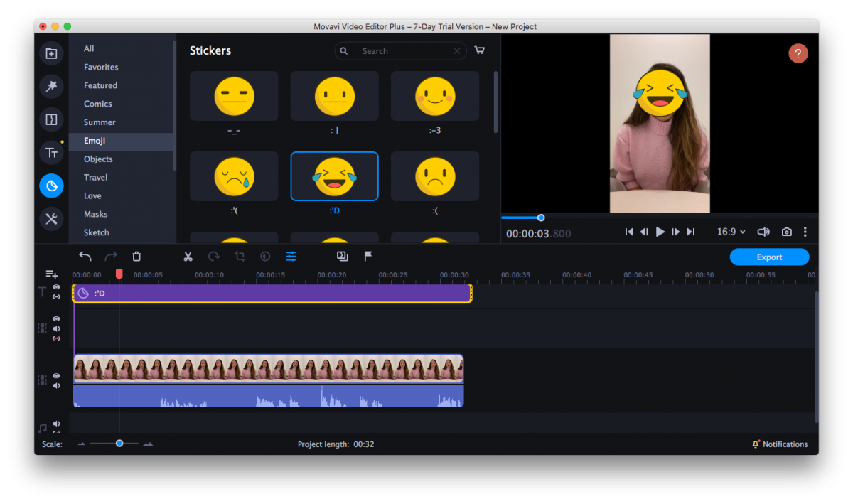The width and height of the screenshot is (853, 504).
Task: Click the Rotate tool
Action: pos(213,256)
